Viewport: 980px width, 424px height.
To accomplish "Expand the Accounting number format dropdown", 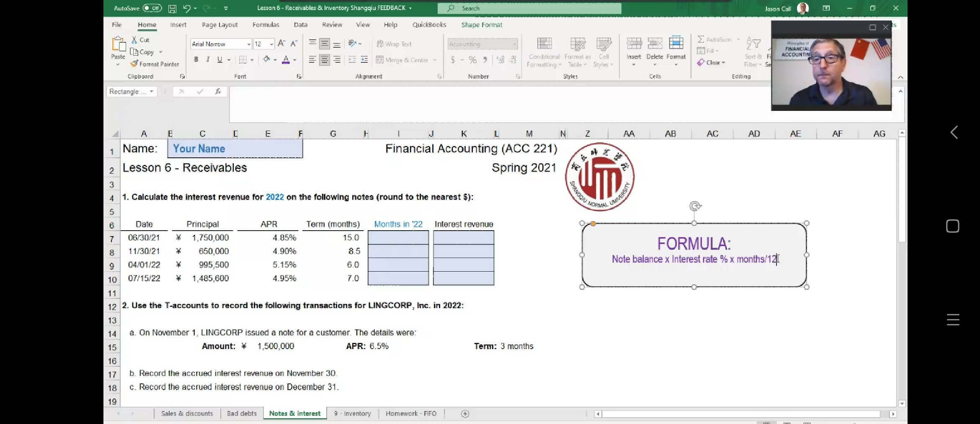I will click(x=514, y=44).
